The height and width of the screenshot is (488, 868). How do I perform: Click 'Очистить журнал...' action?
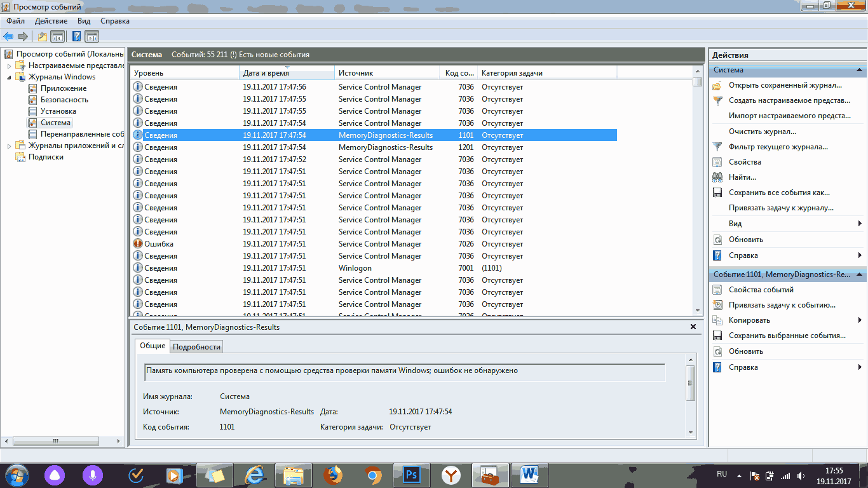coord(762,132)
